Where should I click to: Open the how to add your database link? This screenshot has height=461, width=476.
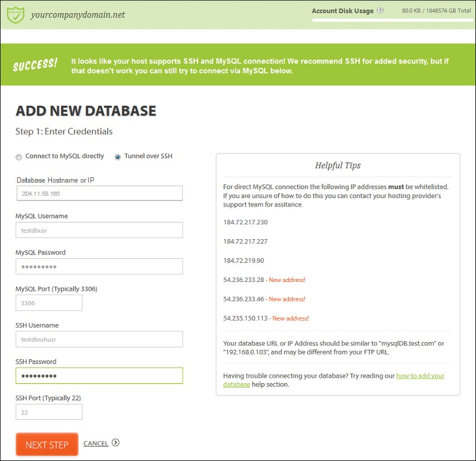point(420,376)
